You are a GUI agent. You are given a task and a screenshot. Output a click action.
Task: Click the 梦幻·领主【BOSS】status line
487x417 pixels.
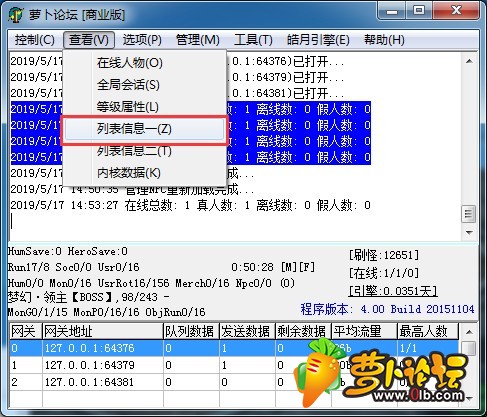click(89, 297)
